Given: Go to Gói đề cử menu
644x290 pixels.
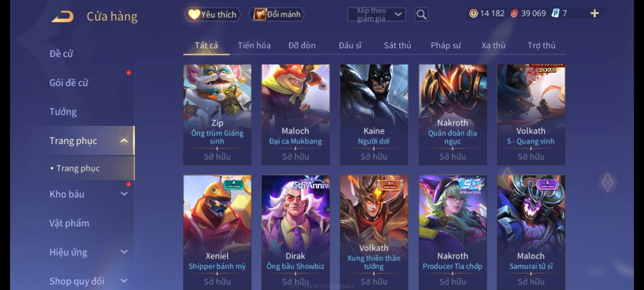Looking at the screenshot, I should point(69,83).
